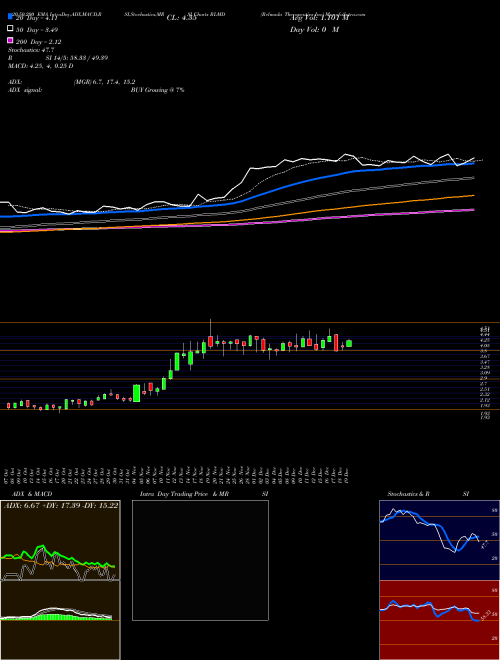Click the ADX: 6.67 +DY: 17.39 header line
The height and width of the screenshot is (660, 500).
pyautogui.click(x=61, y=505)
